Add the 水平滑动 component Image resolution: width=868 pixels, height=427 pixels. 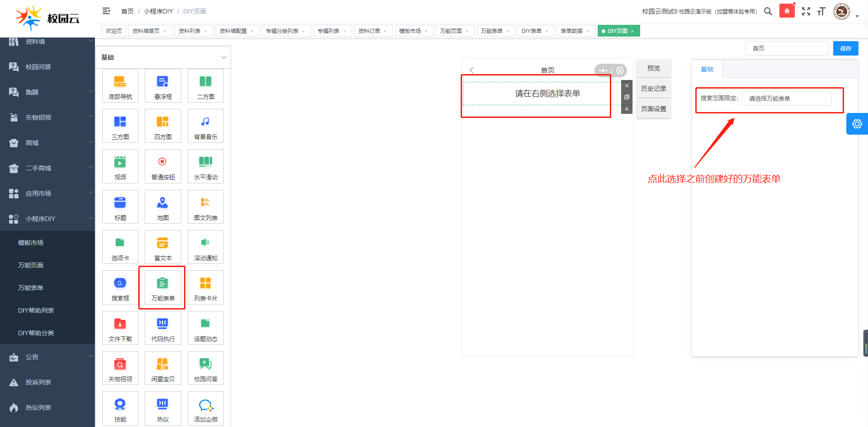point(206,166)
